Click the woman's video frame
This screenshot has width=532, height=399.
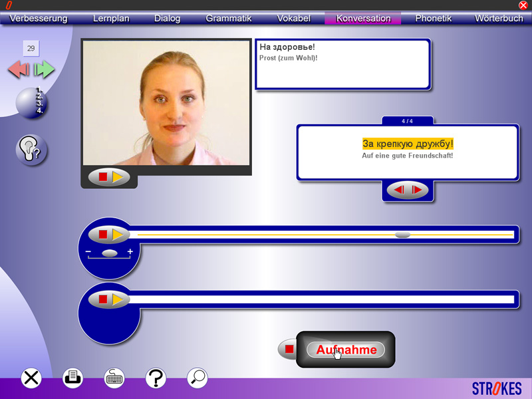tap(166, 103)
